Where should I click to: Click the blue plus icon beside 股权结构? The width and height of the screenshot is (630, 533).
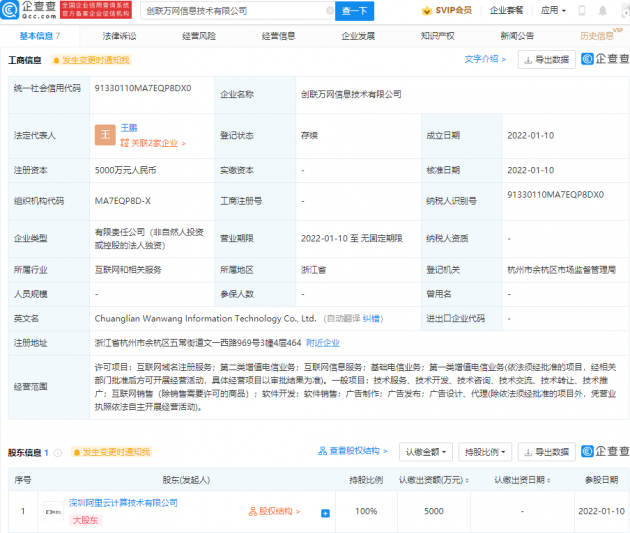(x=325, y=513)
